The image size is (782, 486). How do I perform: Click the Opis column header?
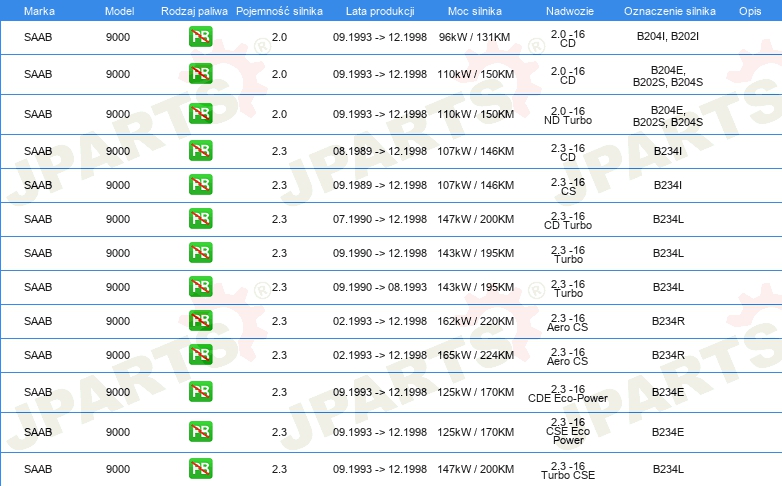[x=750, y=11]
